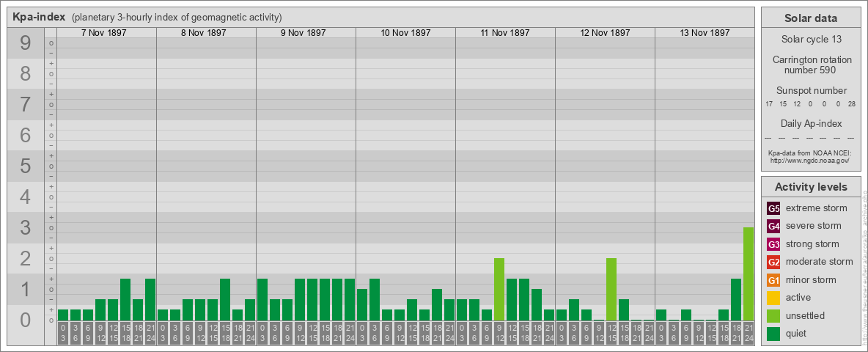868x352 pixels.
Task: Click the 'strong storm' legend label
Action: (812, 244)
